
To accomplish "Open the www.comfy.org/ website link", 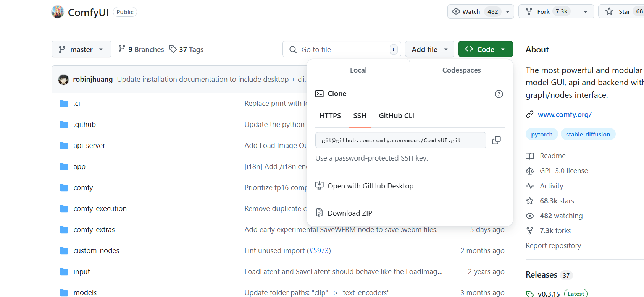I will (x=565, y=115).
